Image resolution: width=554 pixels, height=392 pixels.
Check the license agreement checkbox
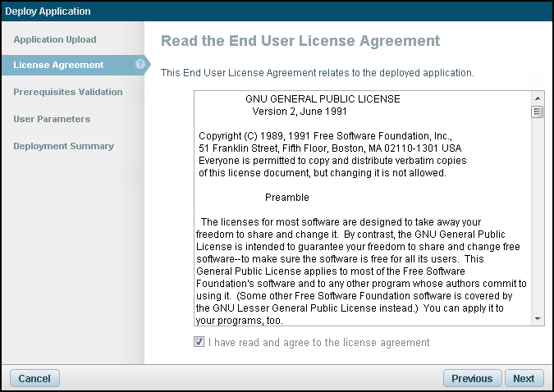click(199, 342)
